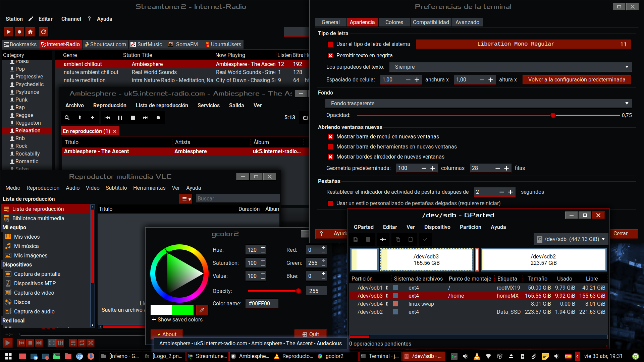
Task: Click the About button in gcolor2
Action: click(167, 335)
